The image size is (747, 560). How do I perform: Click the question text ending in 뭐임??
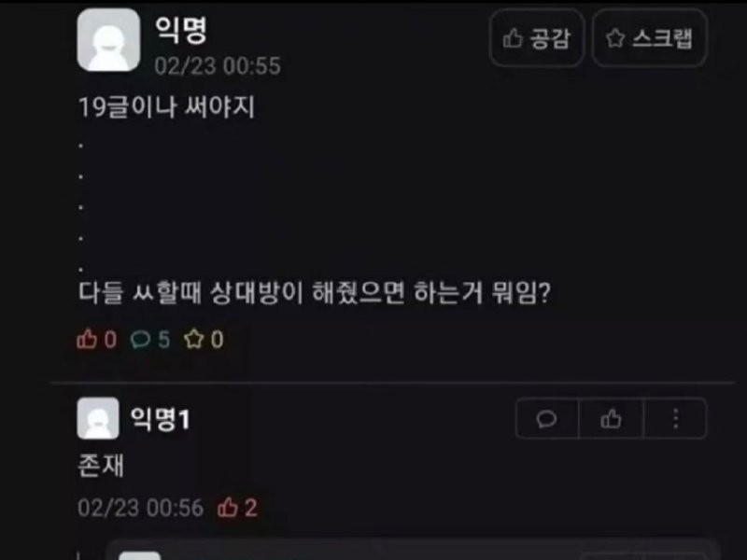pos(315,292)
